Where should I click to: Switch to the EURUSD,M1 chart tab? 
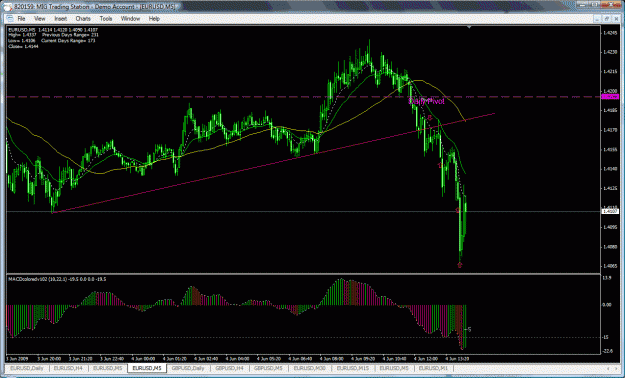coord(434,368)
